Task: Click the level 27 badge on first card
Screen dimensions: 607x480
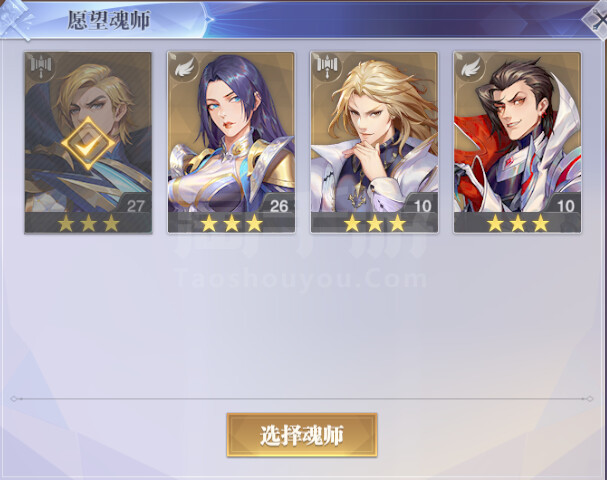Action: coord(135,206)
